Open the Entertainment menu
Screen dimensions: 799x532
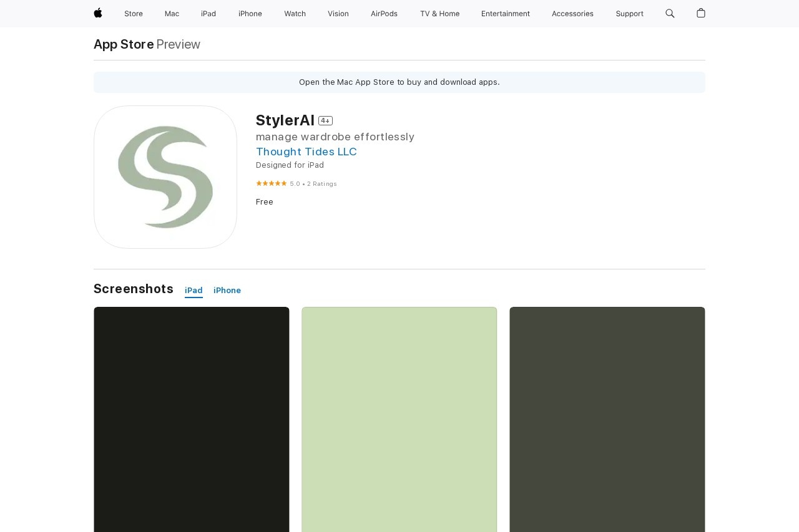(506, 14)
